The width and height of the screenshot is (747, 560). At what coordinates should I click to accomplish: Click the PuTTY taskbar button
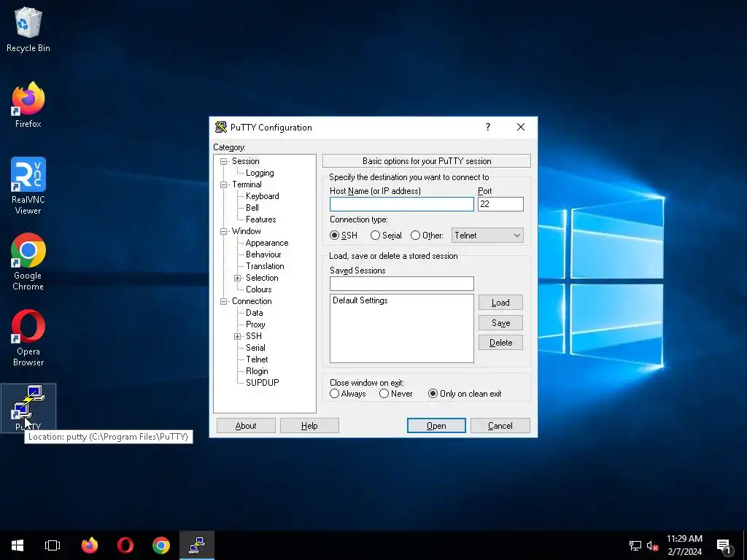point(197,545)
